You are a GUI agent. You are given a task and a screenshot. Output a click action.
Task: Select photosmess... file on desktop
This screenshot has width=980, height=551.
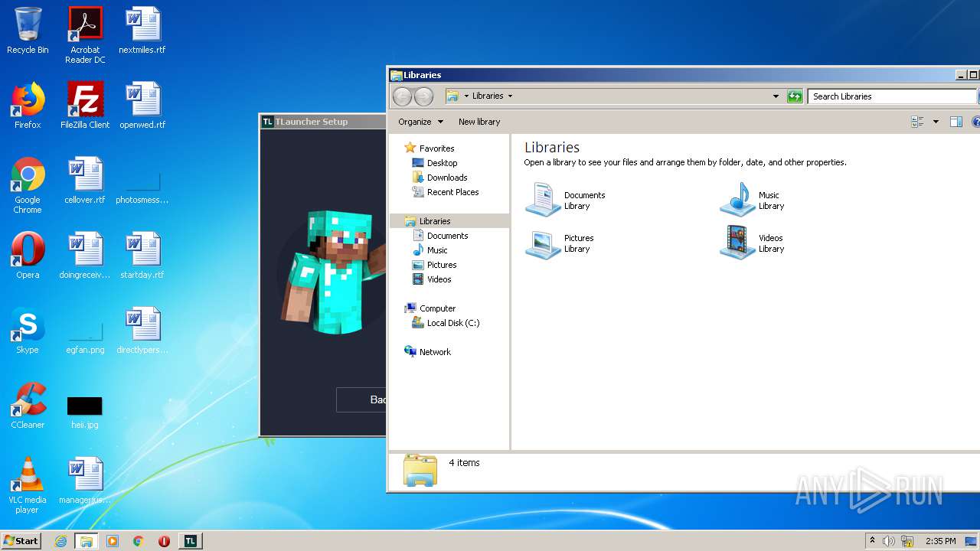coord(142,187)
